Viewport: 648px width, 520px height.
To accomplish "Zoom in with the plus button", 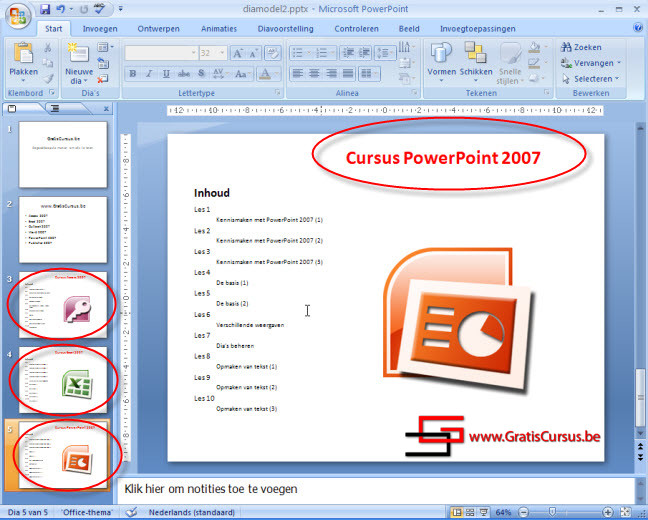I will [x=608, y=513].
